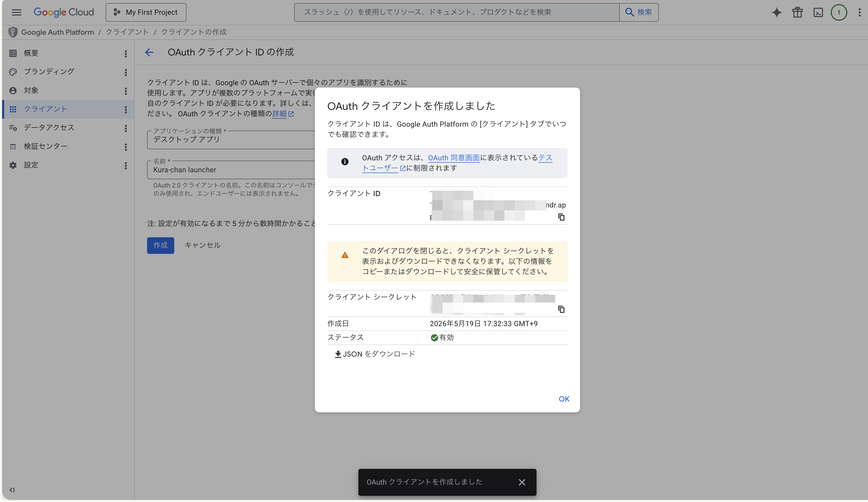Viewport: 868px width, 502px height.
Task: Click the info icon in the dialog notice
Action: 345,162
